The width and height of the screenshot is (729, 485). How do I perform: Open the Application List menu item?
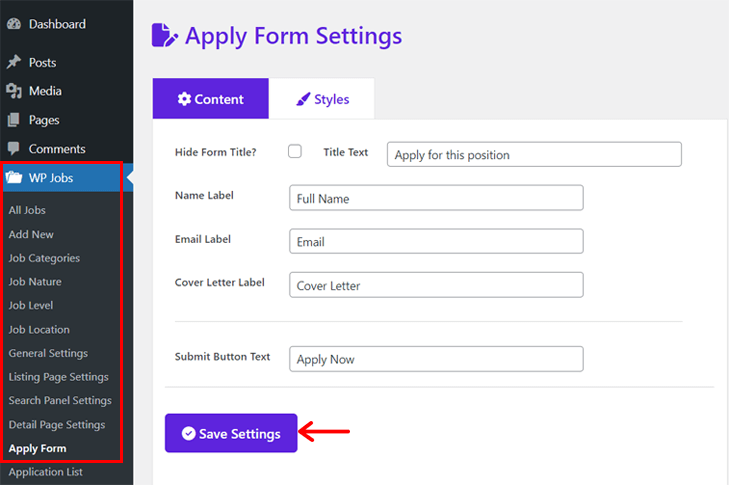[46, 472]
